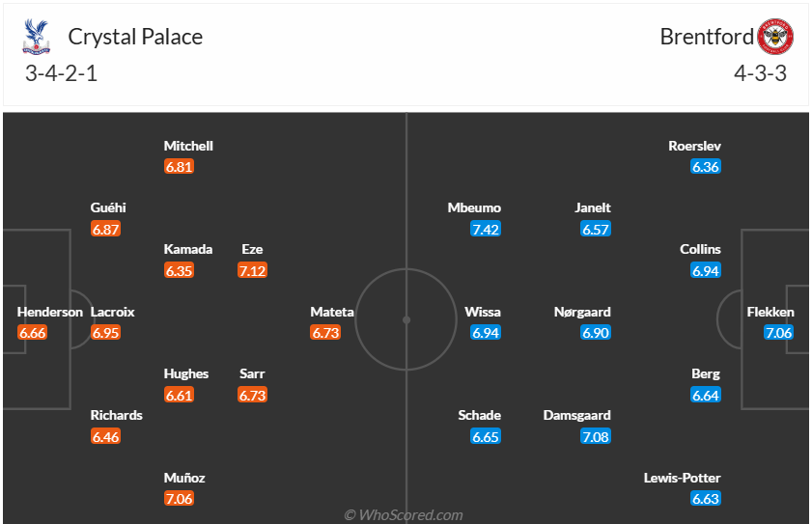Select player Lacroix on the pitch
Image resolution: width=812 pixels, height=524 pixels.
[113, 312]
